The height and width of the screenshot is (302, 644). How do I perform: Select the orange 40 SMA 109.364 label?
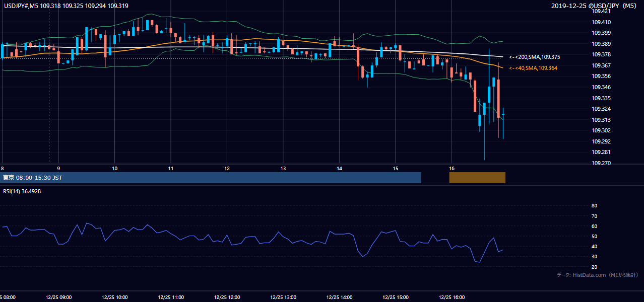(x=533, y=68)
